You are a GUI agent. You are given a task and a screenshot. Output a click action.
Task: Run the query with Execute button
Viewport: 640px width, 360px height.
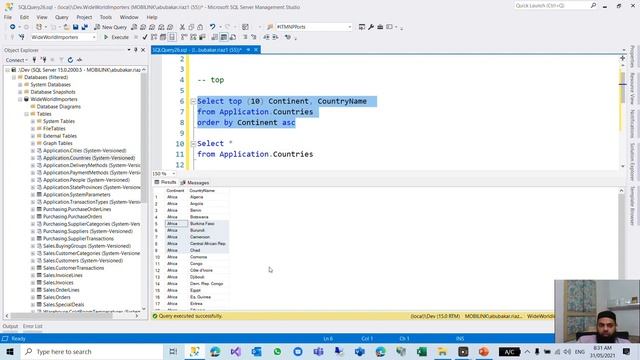116,37
